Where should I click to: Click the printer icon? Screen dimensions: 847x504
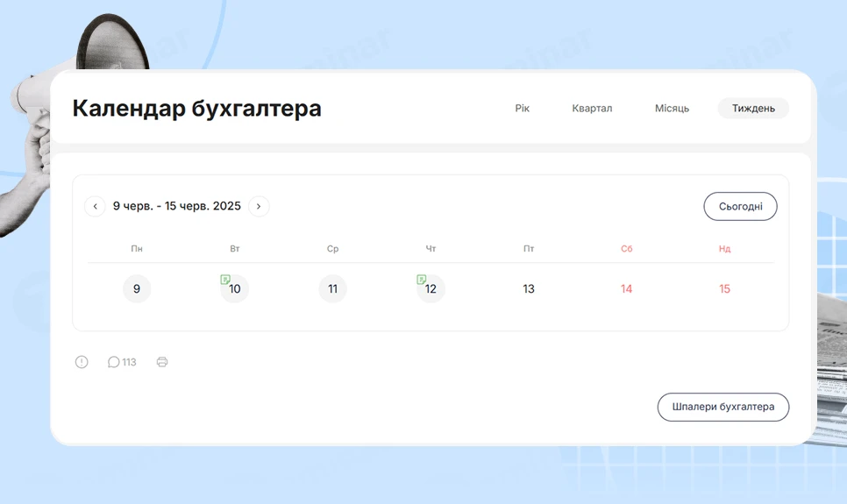(162, 362)
